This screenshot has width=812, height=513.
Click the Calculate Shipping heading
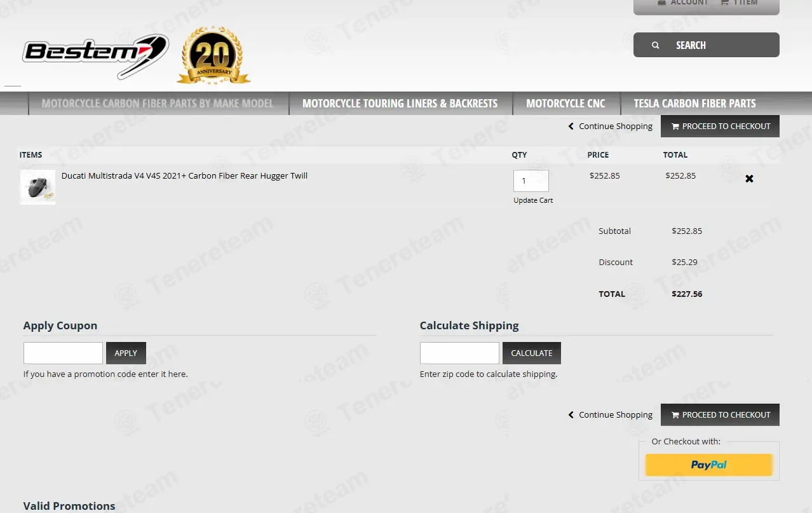coord(469,325)
